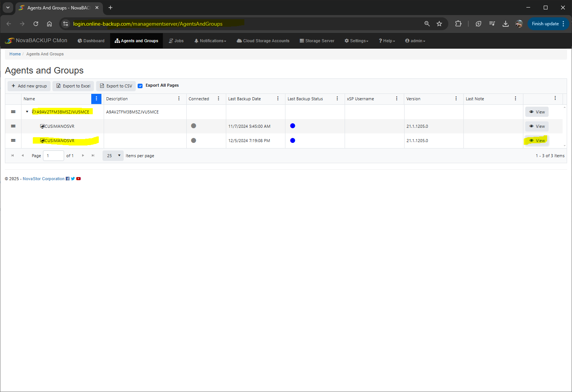Go to next page of the grid
Image resolution: width=572 pixels, height=392 pixels.
click(83, 155)
